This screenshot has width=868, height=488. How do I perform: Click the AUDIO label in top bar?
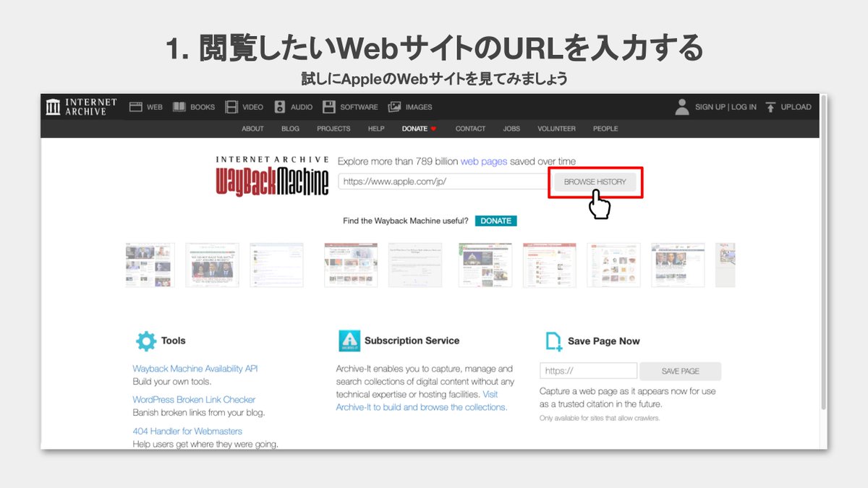click(302, 107)
